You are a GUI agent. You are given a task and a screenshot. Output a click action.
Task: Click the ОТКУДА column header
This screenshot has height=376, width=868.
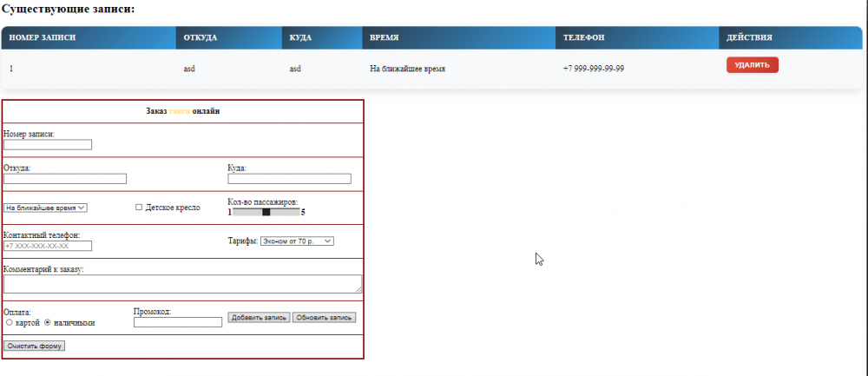(x=228, y=37)
